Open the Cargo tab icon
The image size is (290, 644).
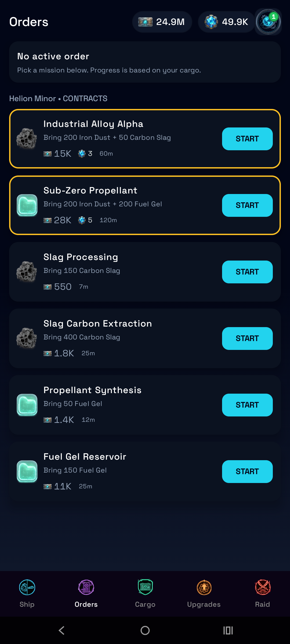point(145,587)
